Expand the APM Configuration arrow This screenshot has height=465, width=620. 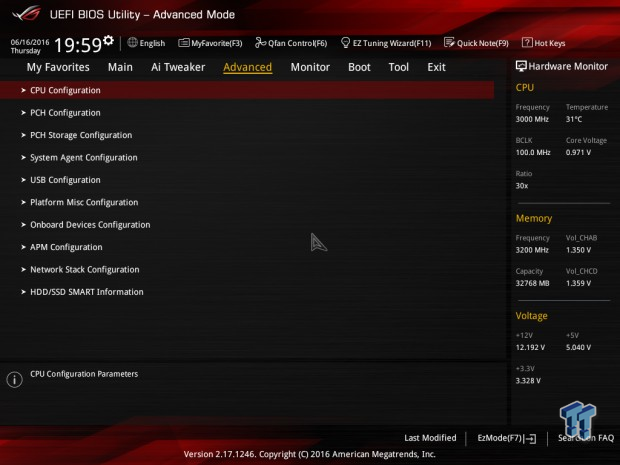pyautogui.click(x=23, y=247)
